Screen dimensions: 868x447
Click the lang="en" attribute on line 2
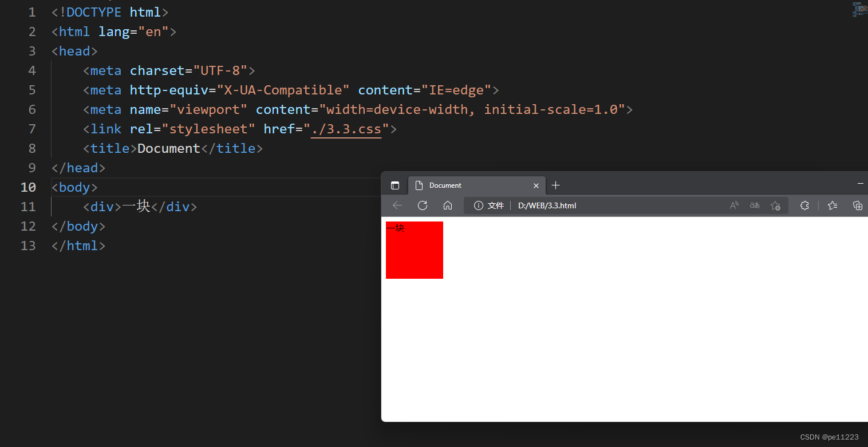coord(133,31)
